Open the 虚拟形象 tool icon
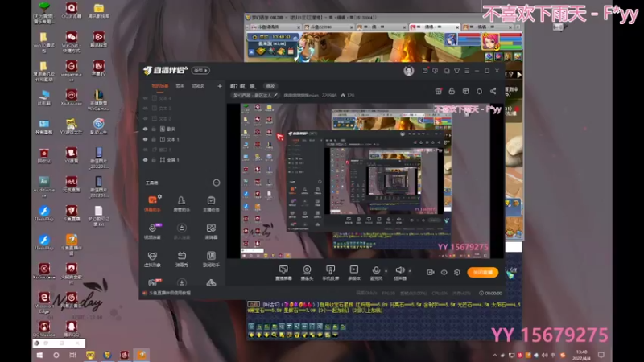This screenshot has width=644, height=362. (152, 259)
